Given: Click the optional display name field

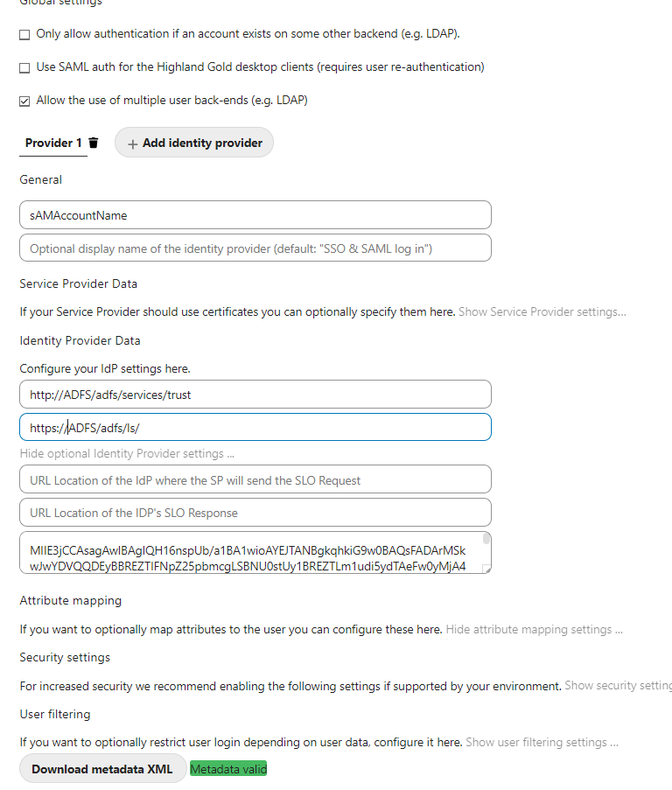Looking at the screenshot, I should tap(255, 248).
